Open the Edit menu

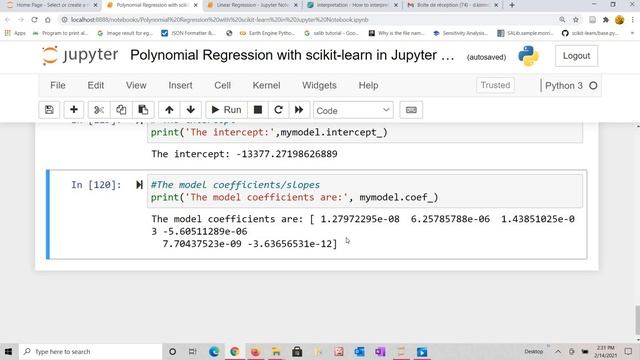[x=96, y=85]
